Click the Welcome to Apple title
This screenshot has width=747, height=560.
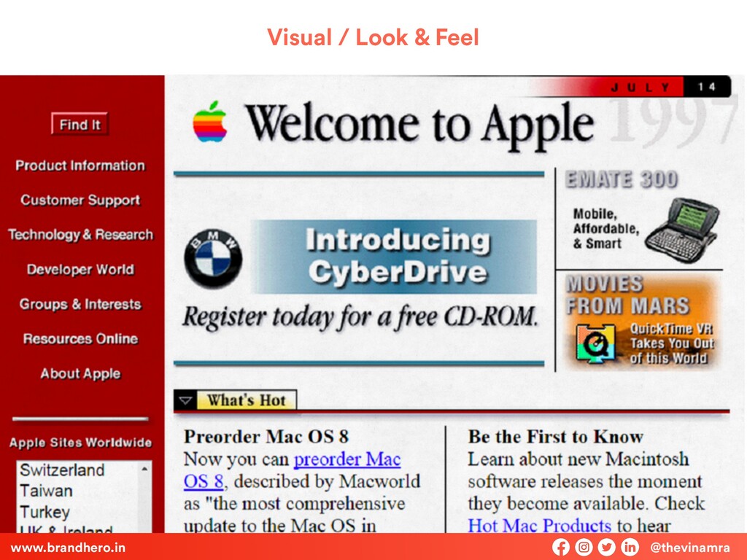click(x=419, y=125)
